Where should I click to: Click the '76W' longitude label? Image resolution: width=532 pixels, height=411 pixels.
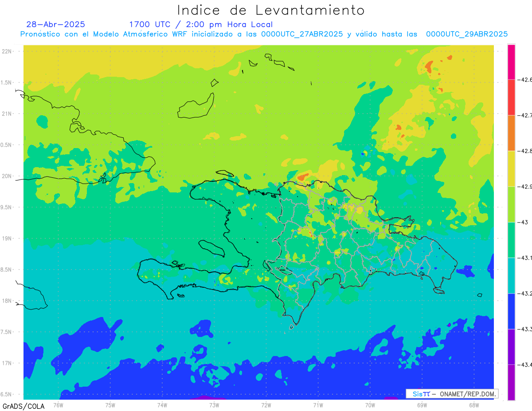click(58, 405)
